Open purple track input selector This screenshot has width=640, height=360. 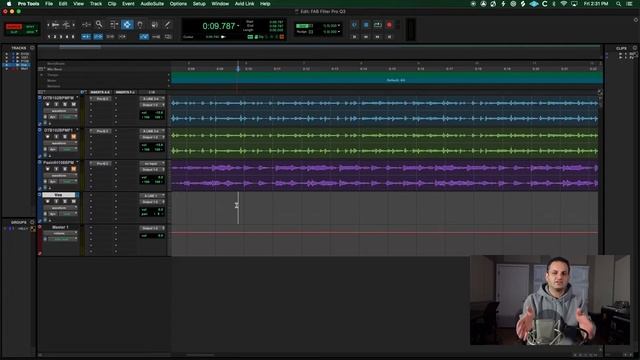152,163
